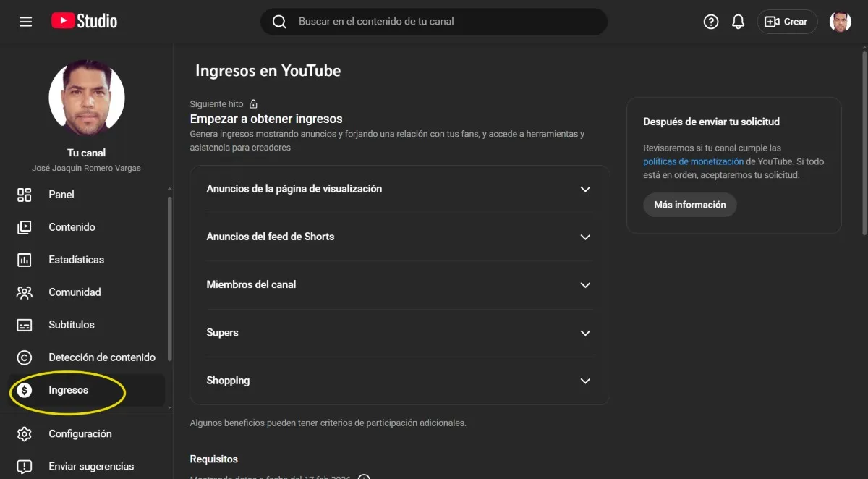
Task: Click the lock icon beside Siguiente hito
Action: tap(253, 104)
